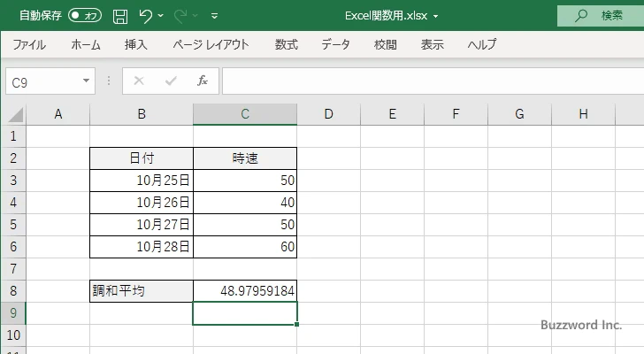Image resolution: width=644 pixels, height=354 pixels.
Task: Click the 調和平均 label cell
Action: [x=142, y=291]
